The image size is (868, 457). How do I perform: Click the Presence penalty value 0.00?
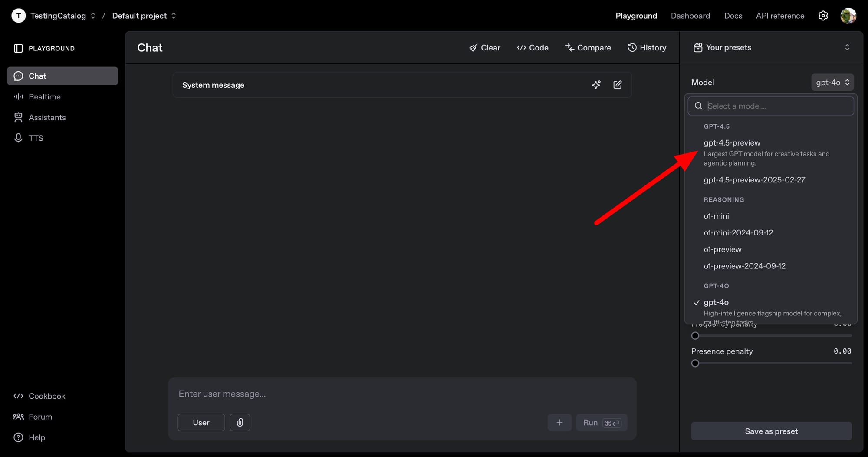[842, 351]
